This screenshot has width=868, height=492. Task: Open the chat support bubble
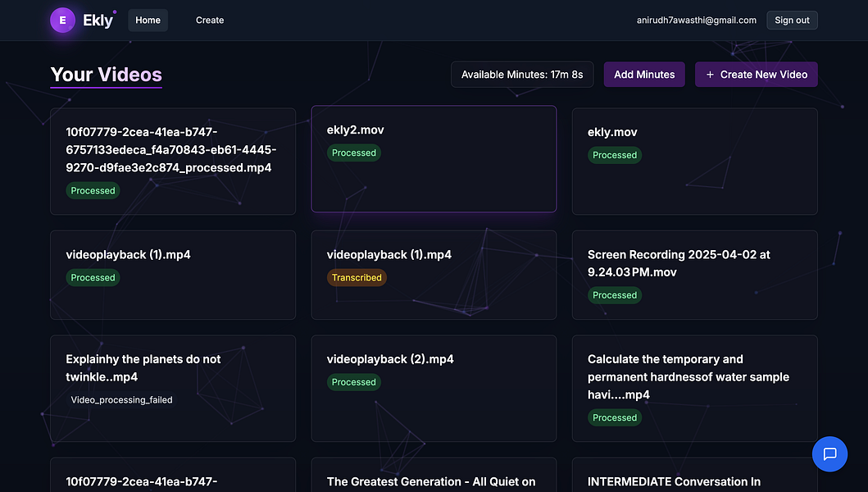tap(829, 453)
